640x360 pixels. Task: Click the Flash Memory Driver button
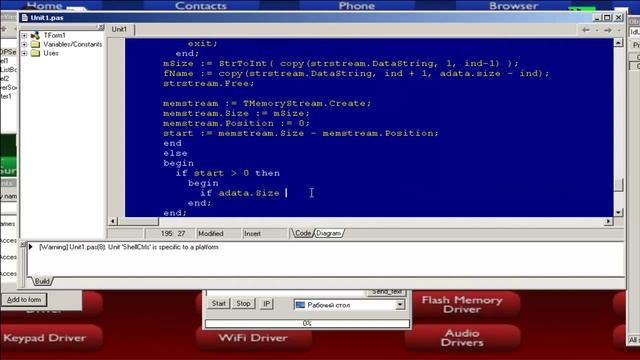point(462,304)
